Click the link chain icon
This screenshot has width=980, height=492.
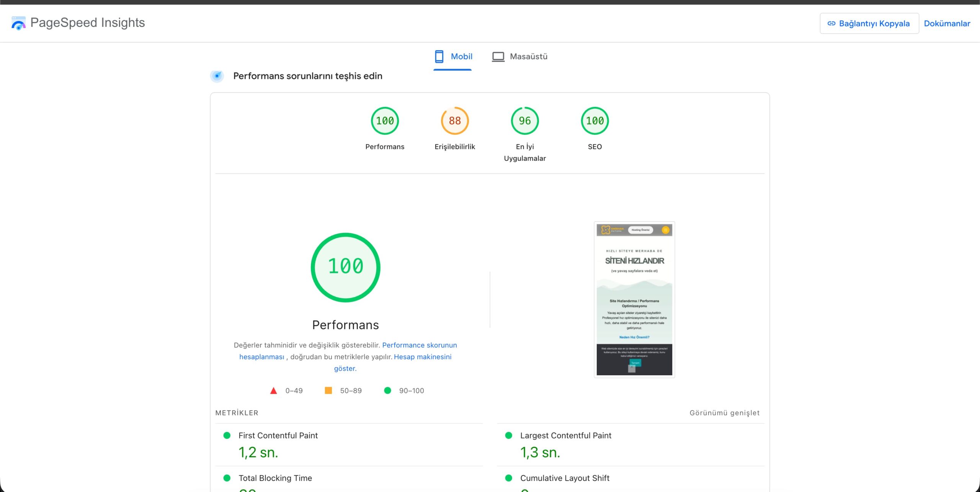click(831, 23)
